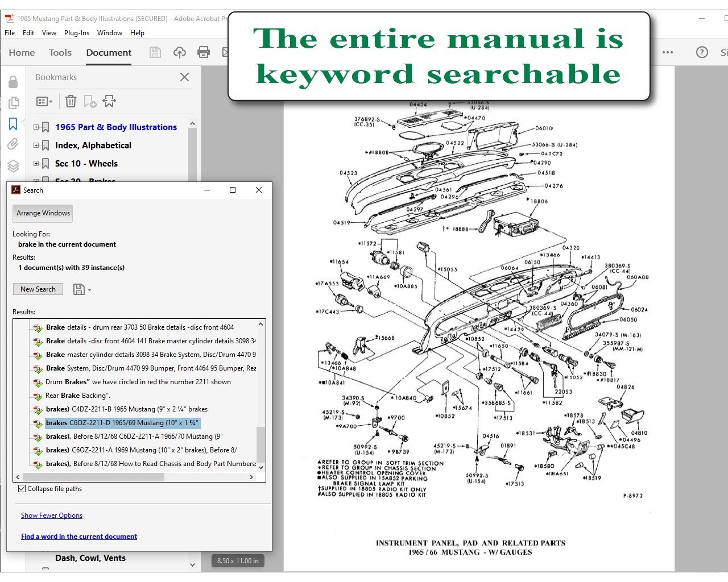Create a new bookmark
The image size is (728, 582).
(90, 101)
